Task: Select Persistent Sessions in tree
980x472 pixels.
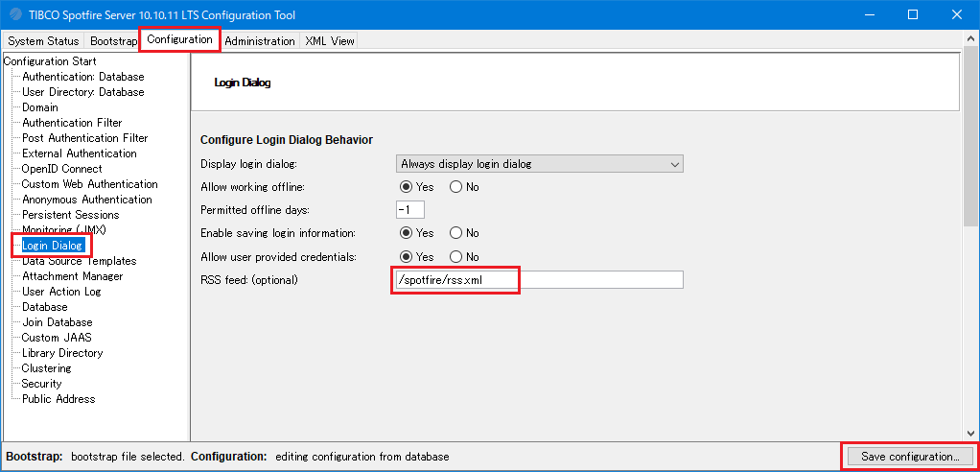Action: 71,215
